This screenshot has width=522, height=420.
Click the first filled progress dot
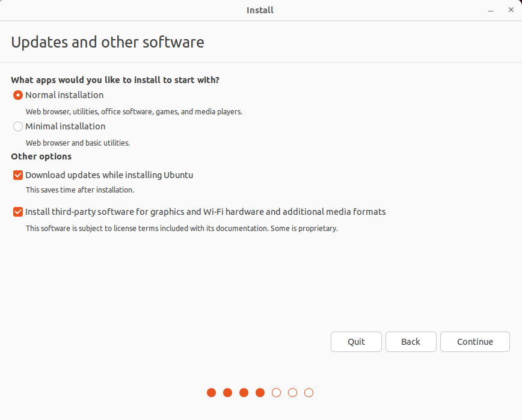tap(211, 393)
